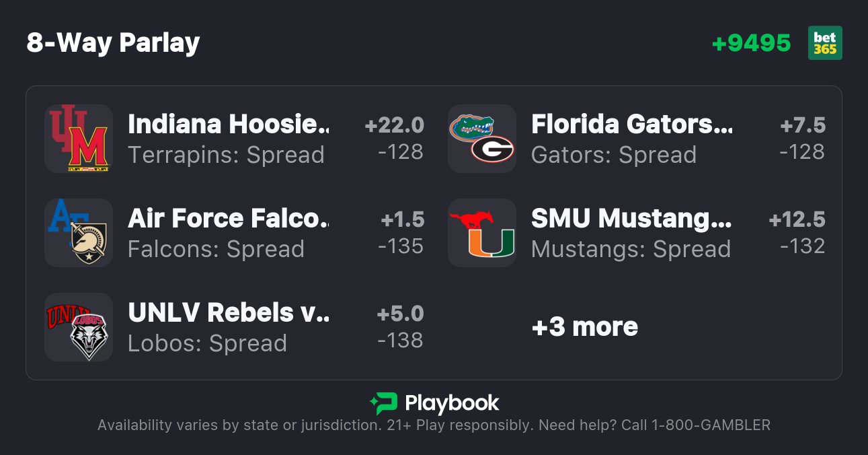Click the +9495 parlay odds
Viewport: 868px width, 455px height.
coord(751,43)
